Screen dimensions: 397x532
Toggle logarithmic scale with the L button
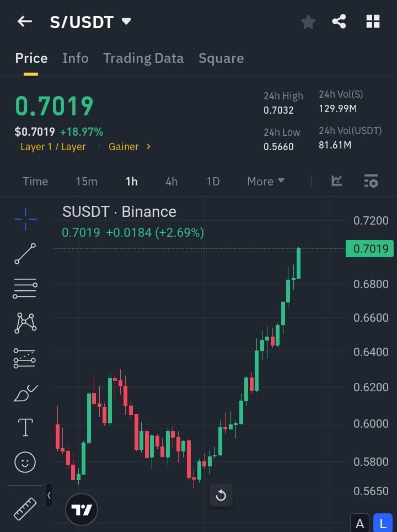click(x=383, y=523)
